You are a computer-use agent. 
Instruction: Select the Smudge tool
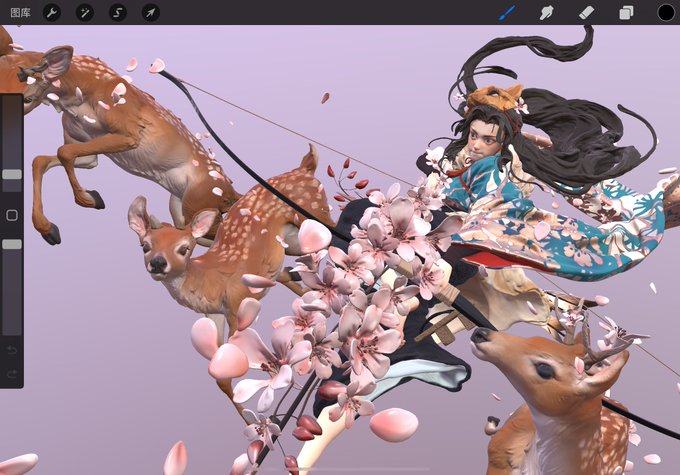546,13
